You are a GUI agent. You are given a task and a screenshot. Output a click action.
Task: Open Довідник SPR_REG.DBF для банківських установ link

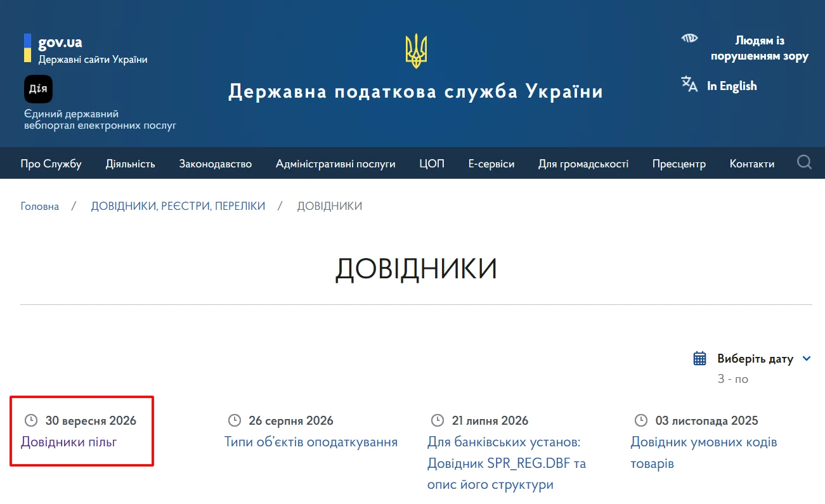pyautogui.click(x=506, y=463)
